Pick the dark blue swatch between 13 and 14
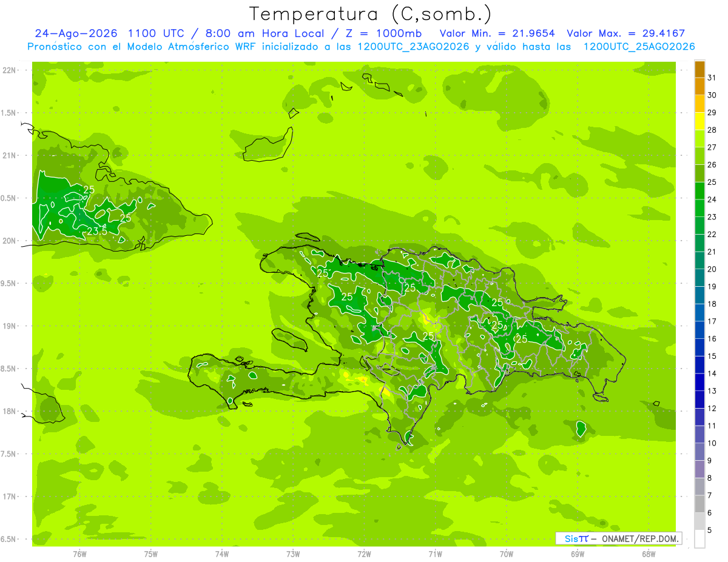 (699, 382)
